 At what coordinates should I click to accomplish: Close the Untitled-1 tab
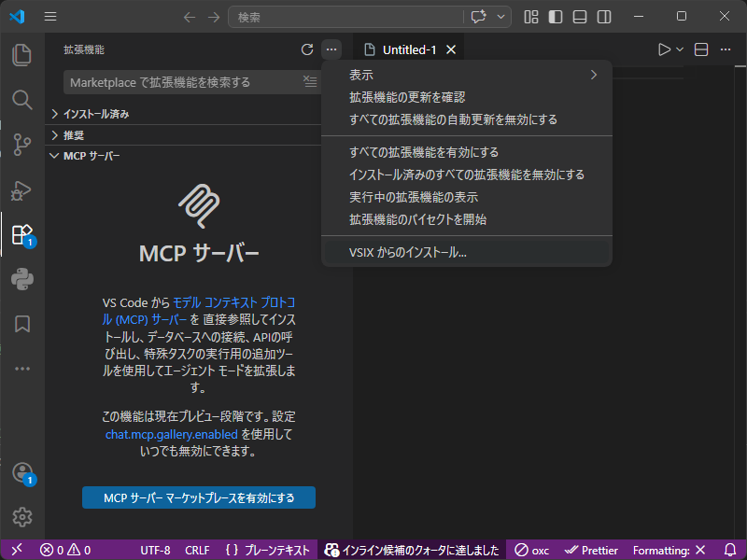pyautogui.click(x=451, y=49)
